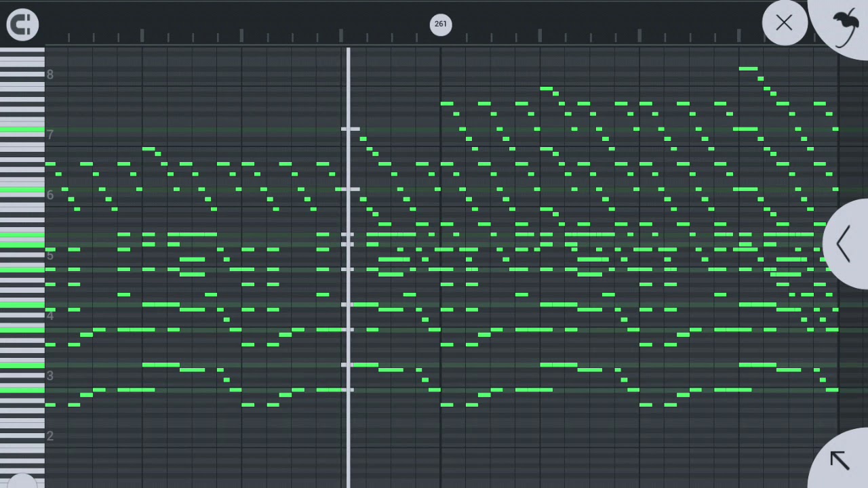Viewport: 868px width, 488px height.
Task: Select octave label 2 on keyboard
Action: click(x=50, y=436)
